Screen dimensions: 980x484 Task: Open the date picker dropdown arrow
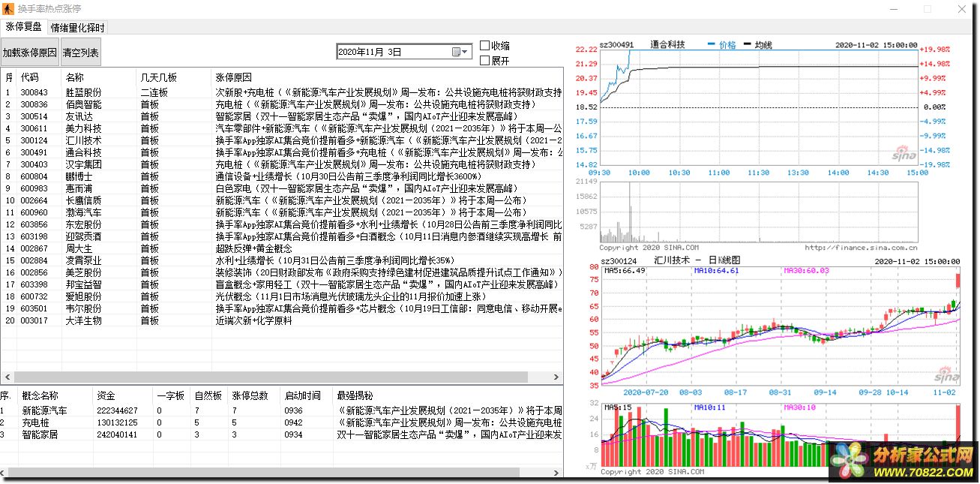coord(466,52)
